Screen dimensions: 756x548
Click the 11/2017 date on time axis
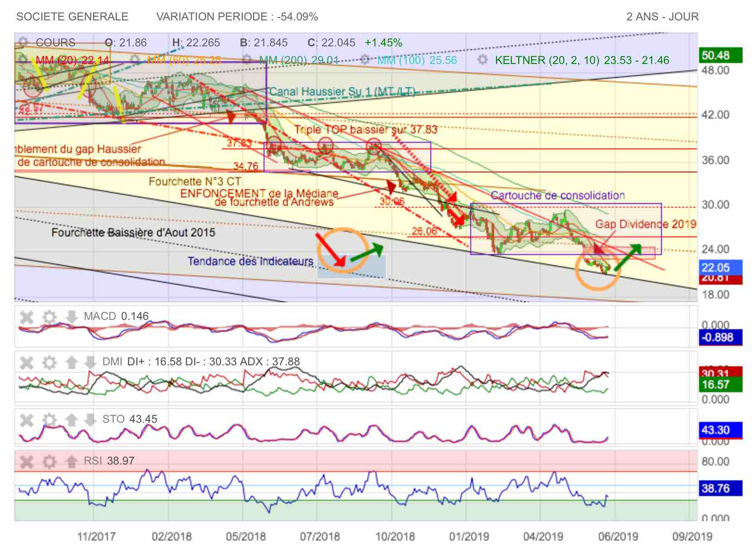[96, 537]
